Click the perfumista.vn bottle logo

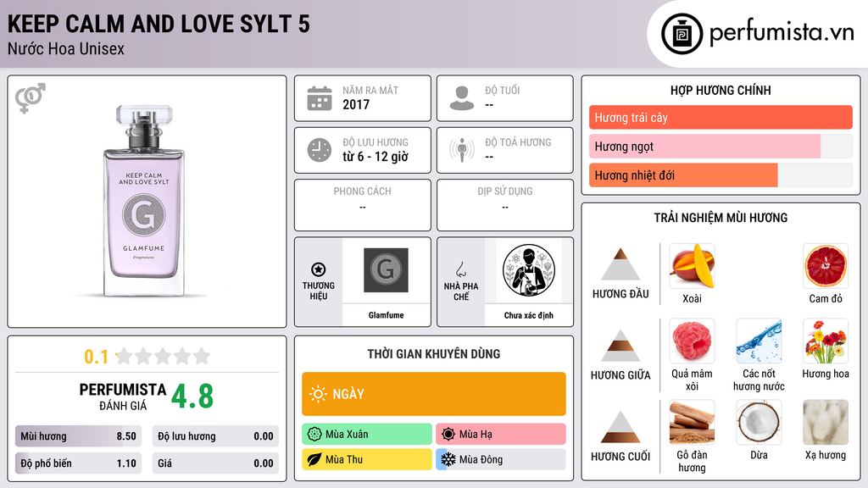click(x=682, y=34)
